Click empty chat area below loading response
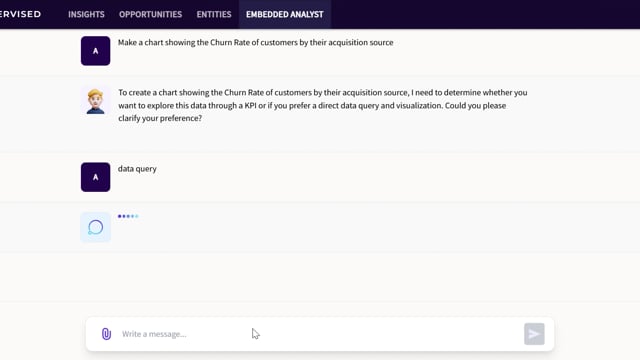The height and width of the screenshot is (360, 640). 320,278
